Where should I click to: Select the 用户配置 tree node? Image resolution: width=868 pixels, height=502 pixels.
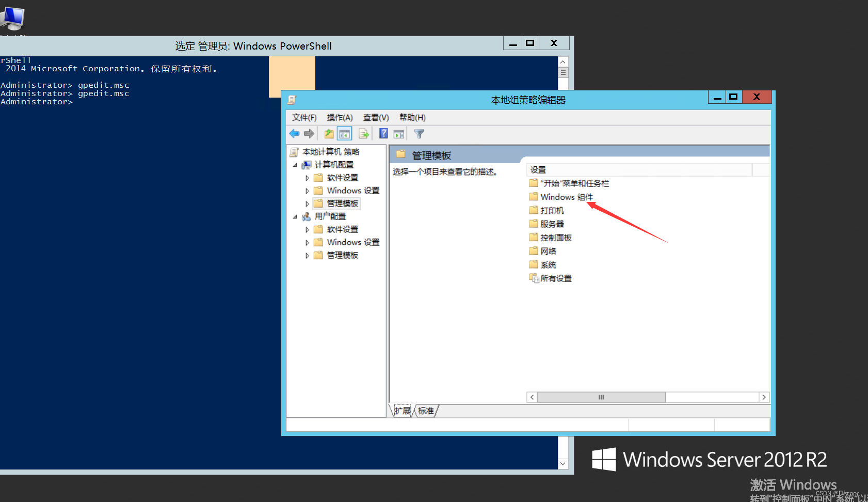coord(330,216)
